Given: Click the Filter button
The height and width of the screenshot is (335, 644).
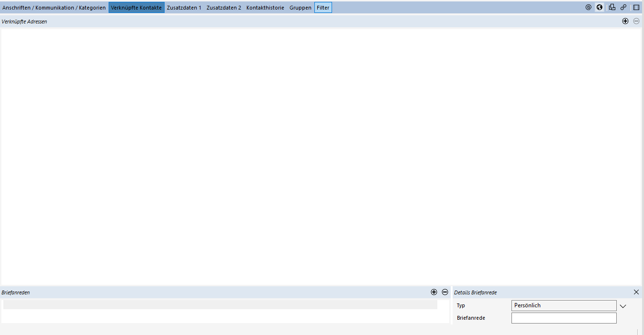Looking at the screenshot, I should (x=323, y=8).
